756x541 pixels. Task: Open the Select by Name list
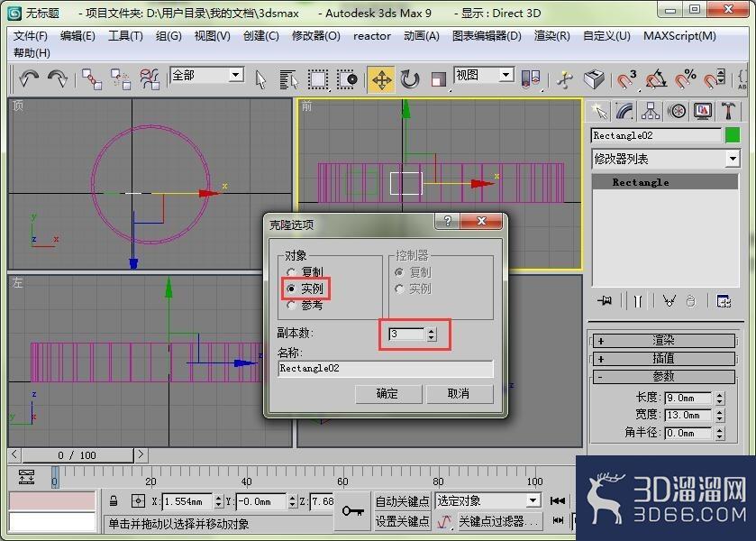click(289, 79)
